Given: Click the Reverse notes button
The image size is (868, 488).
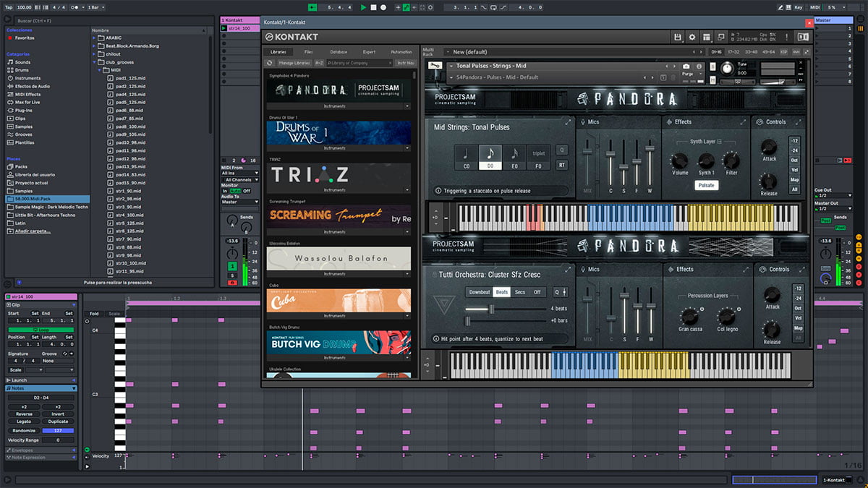Looking at the screenshot, I should [x=24, y=414].
